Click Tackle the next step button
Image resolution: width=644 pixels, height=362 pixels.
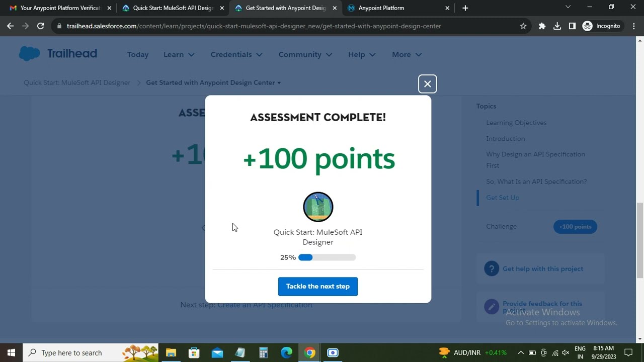pyautogui.click(x=318, y=287)
